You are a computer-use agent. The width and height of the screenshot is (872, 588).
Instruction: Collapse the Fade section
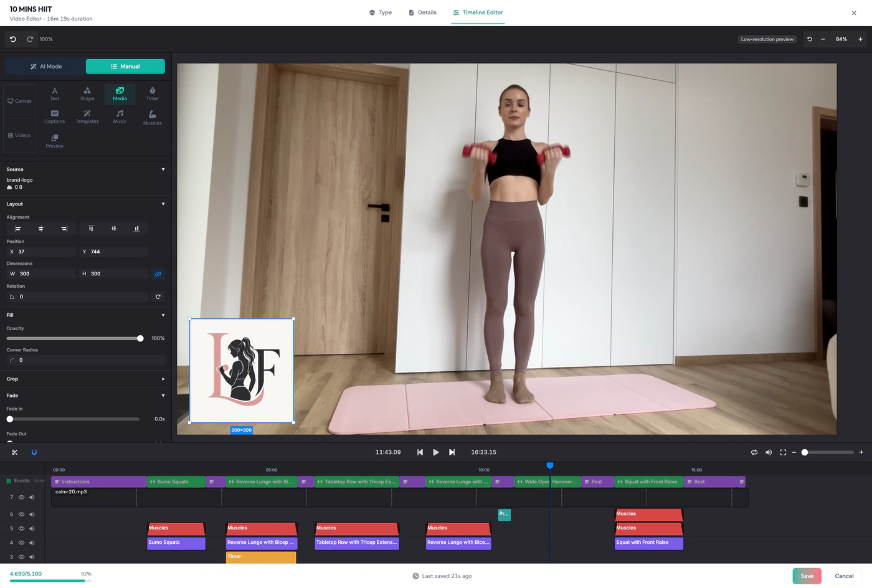(x=163, y=396)
